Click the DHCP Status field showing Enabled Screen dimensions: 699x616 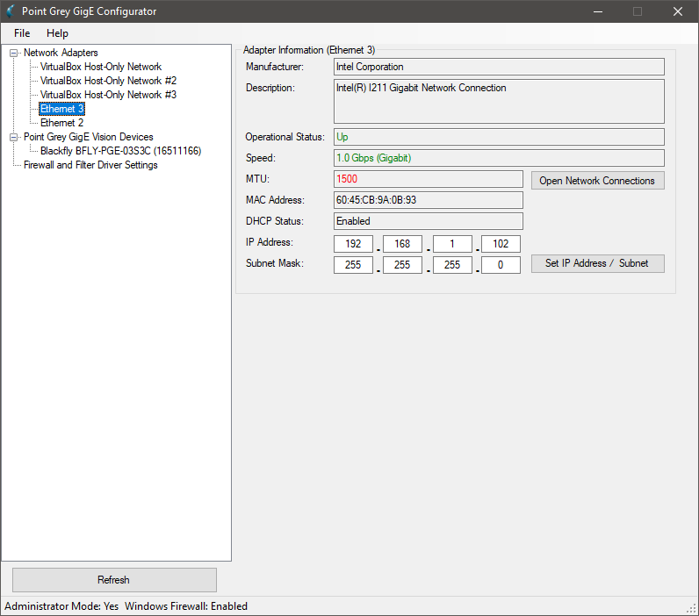click(429, 221)
